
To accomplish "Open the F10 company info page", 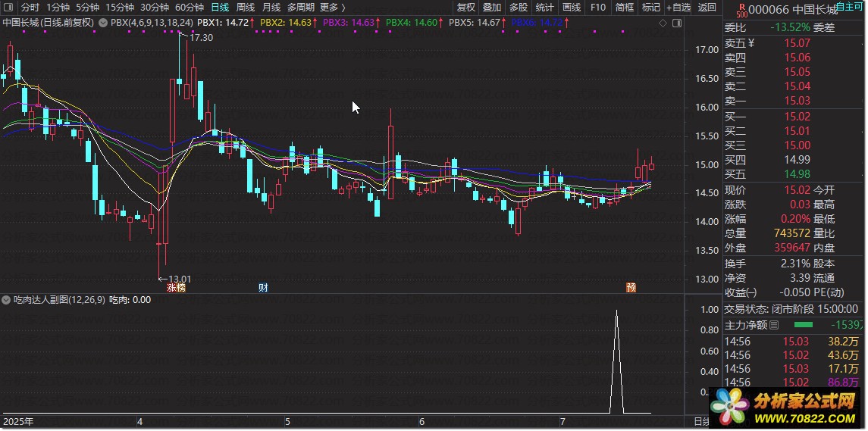I will coord(598,7).
